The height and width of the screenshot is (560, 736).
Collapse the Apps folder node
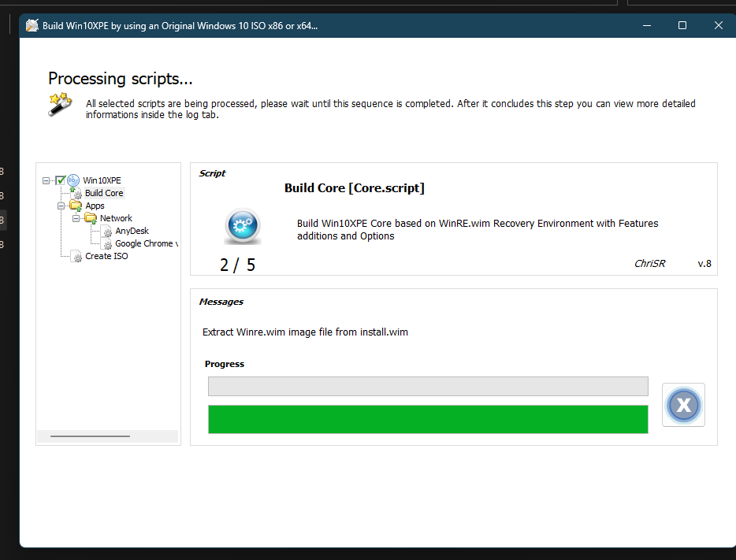(x=61, y=206)
